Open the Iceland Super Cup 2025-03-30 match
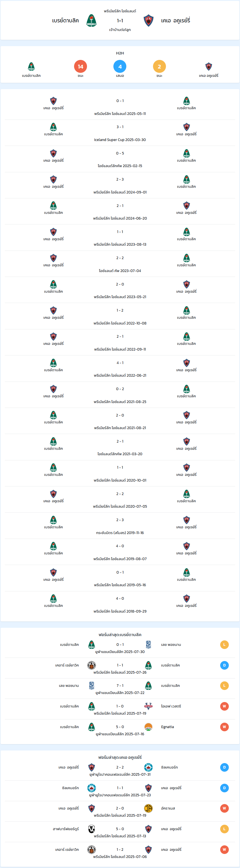The width and height of the screenshot is (240, 868). [120, 133]
